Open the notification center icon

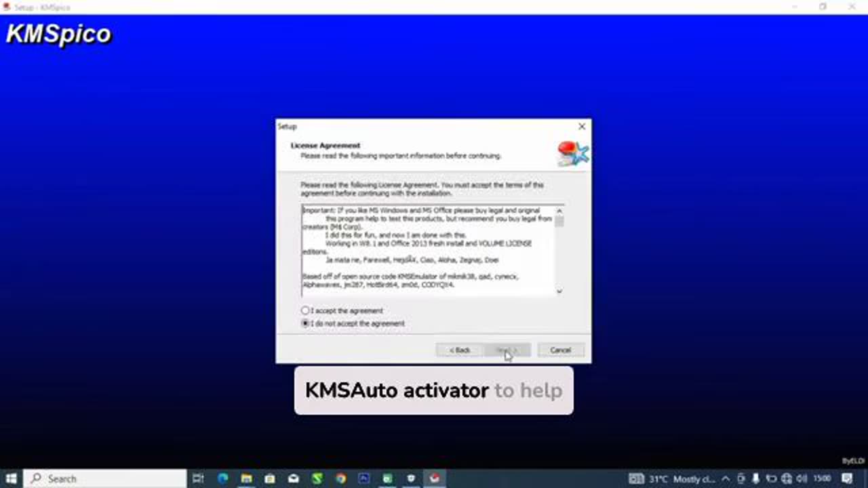click(847, 479)
